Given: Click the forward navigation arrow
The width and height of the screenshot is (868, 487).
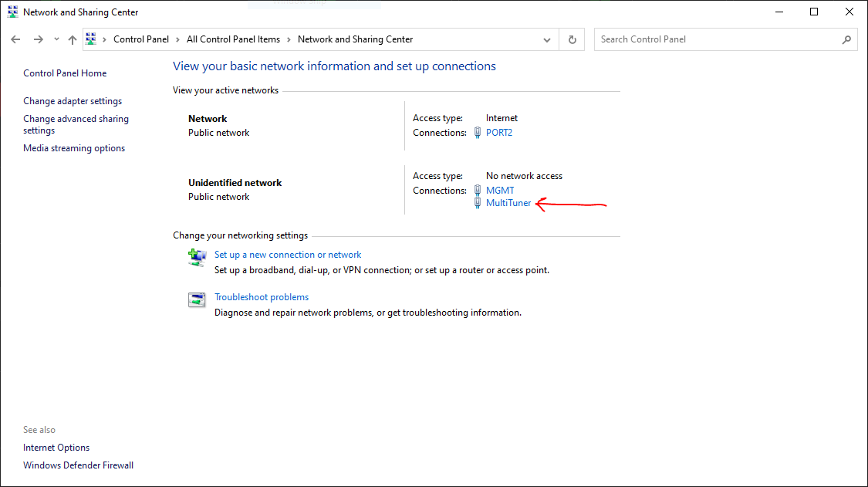Looking at the screenshot, I should coord(38,39).
